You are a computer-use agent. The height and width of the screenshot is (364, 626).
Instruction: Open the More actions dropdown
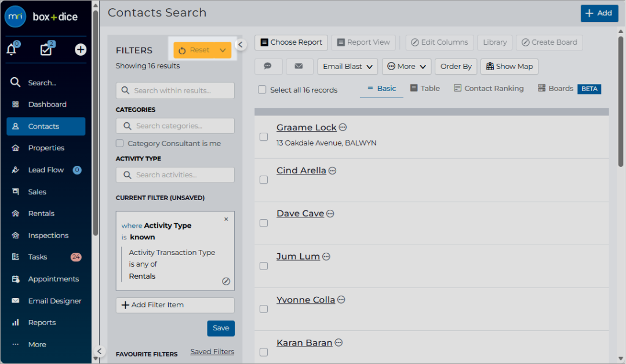[x=406, y=66]
